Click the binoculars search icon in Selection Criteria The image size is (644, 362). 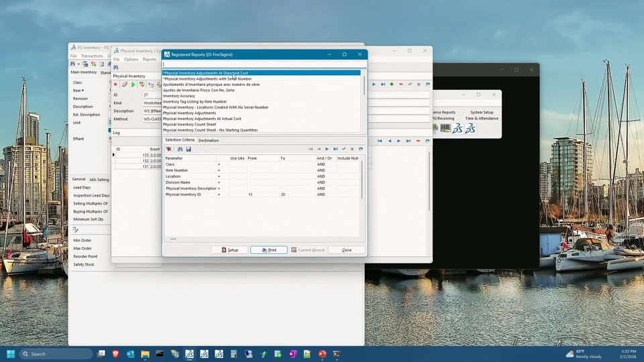[180, 149]
